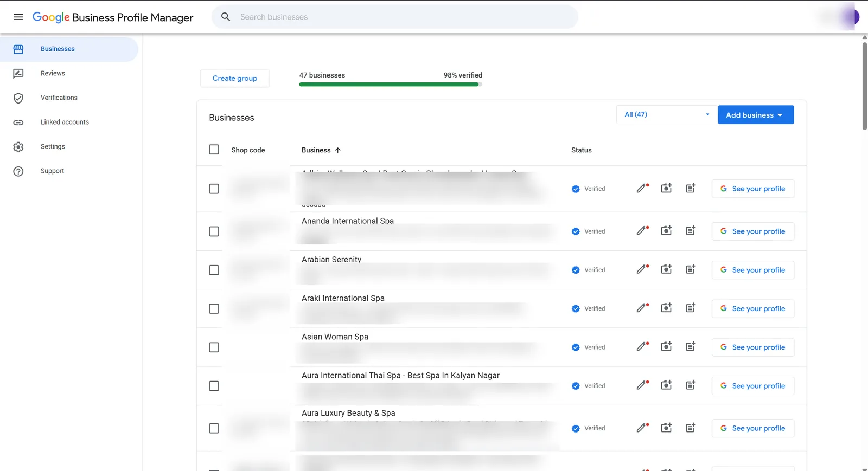The height and width of the screenshot is (471, 868).
Task: Click the Create group button
Action: tap(235, 78)
